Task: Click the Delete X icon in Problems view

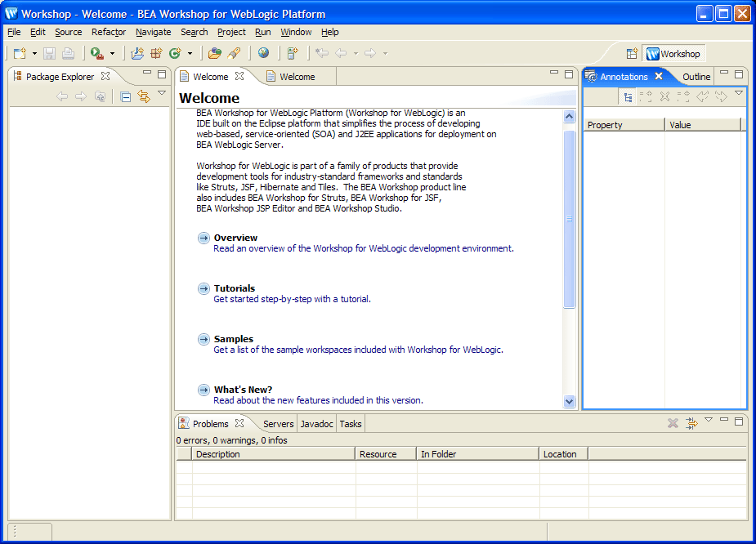Action: pyautogui.click(x=673, y=424)
